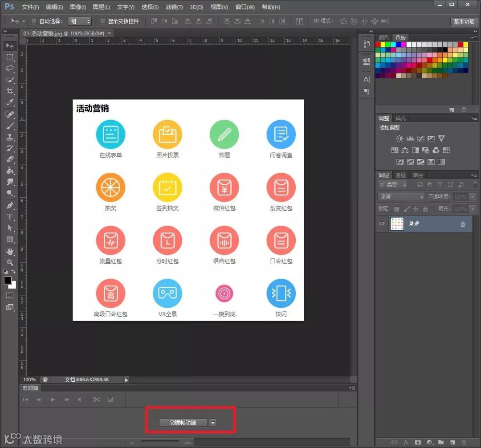Select the Dodge tool
481x448 pixels.
click(10, 193)
